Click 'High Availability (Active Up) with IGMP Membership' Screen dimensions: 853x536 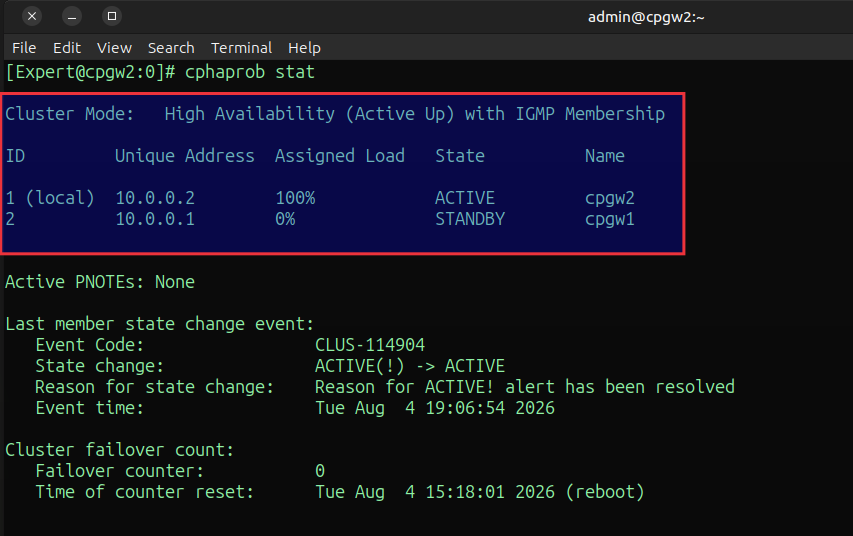[x=415, y=114]
